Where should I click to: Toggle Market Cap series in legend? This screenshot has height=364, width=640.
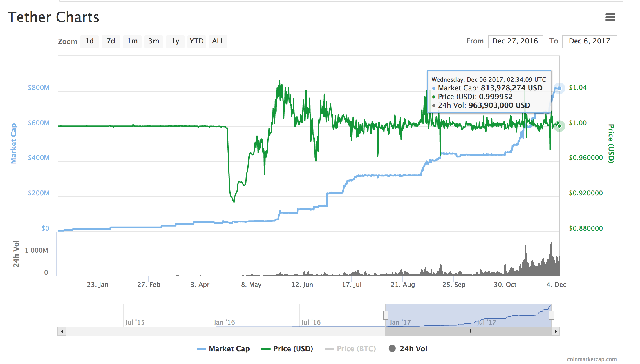pyautogui.click(x=223, y=349)
